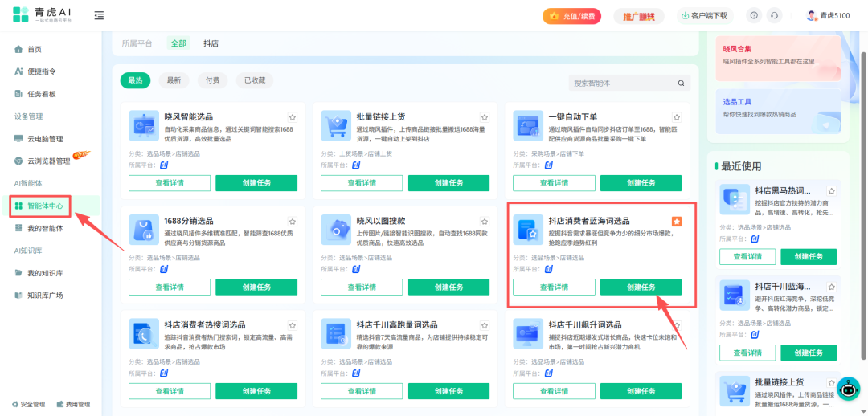Click 创建任务 for 抖店千川高跑量词选品
868x416 pixels.
coord(449,390)
